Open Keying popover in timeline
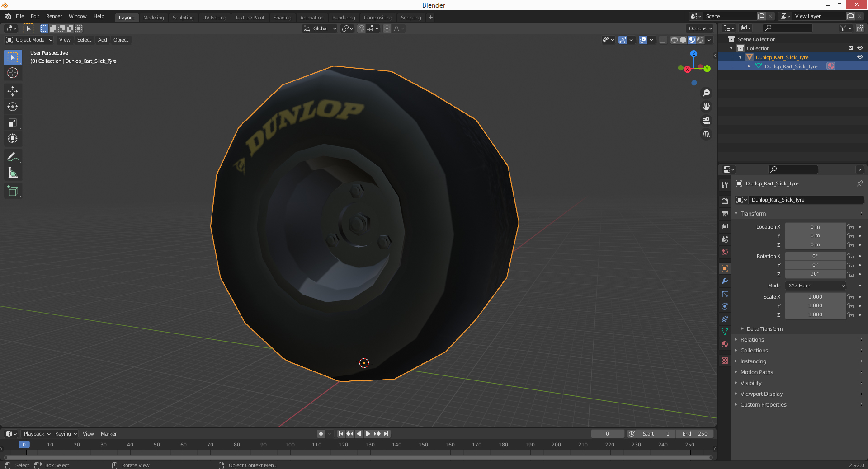The image size is (868, 469). (x=66, y=434)
